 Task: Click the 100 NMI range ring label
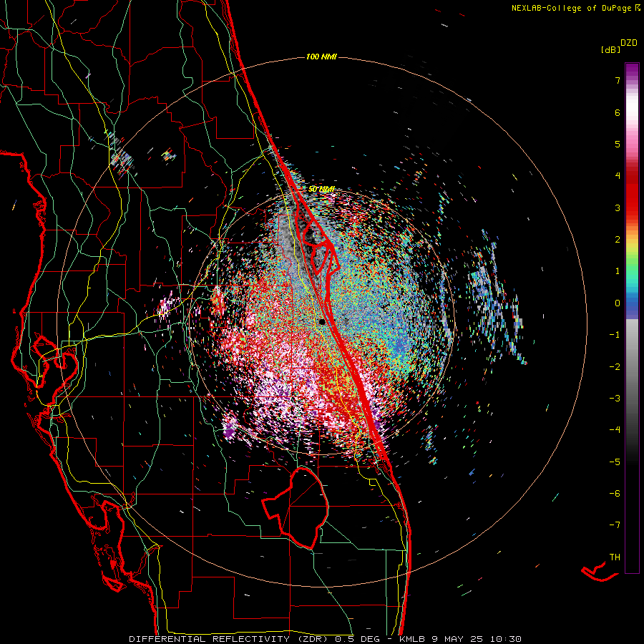point(321,57)
